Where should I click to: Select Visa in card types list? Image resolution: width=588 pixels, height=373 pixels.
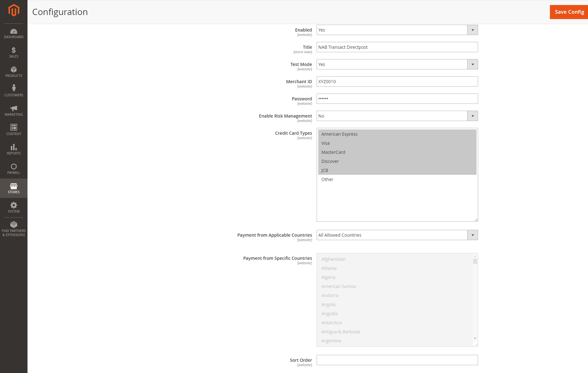pos(397,143)
